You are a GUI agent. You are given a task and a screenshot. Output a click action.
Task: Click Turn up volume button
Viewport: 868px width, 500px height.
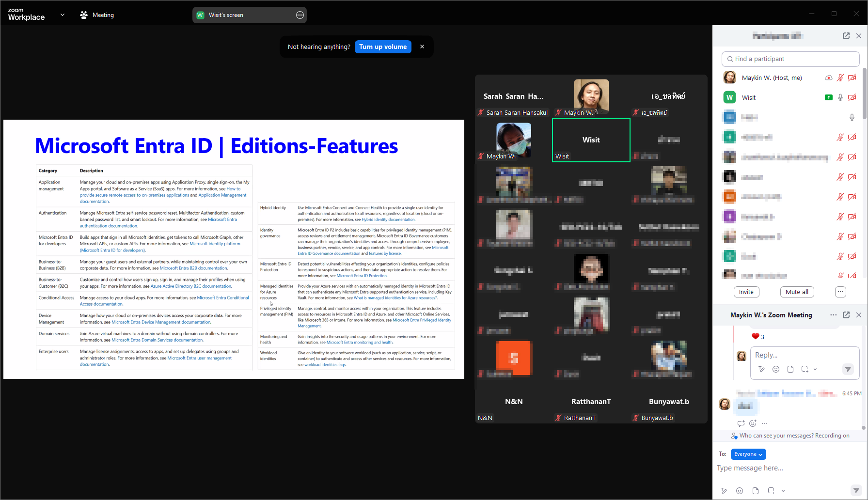(x=383, y=47)
